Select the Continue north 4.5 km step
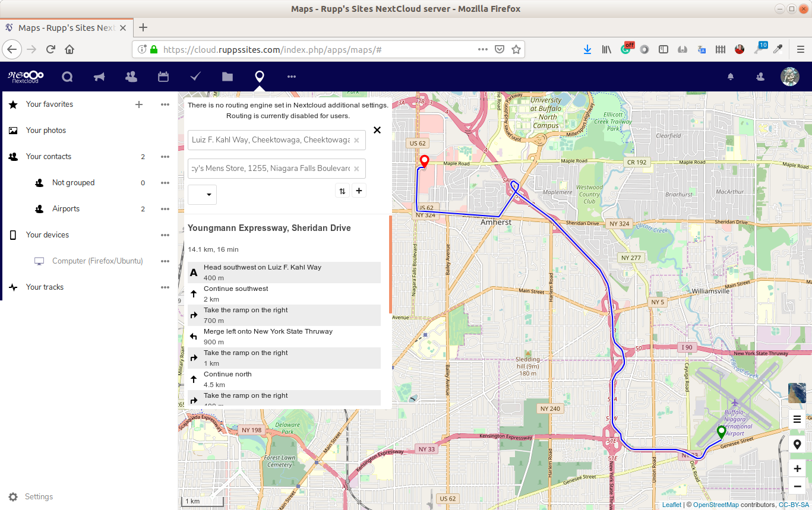The height and width of the screenshot is (510, 812). tap(284, 379)
